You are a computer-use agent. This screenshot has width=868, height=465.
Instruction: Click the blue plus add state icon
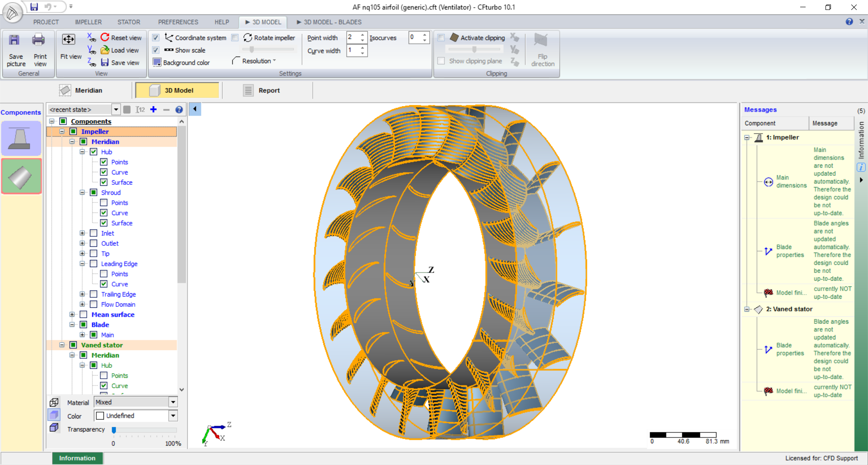coord(154,109)
